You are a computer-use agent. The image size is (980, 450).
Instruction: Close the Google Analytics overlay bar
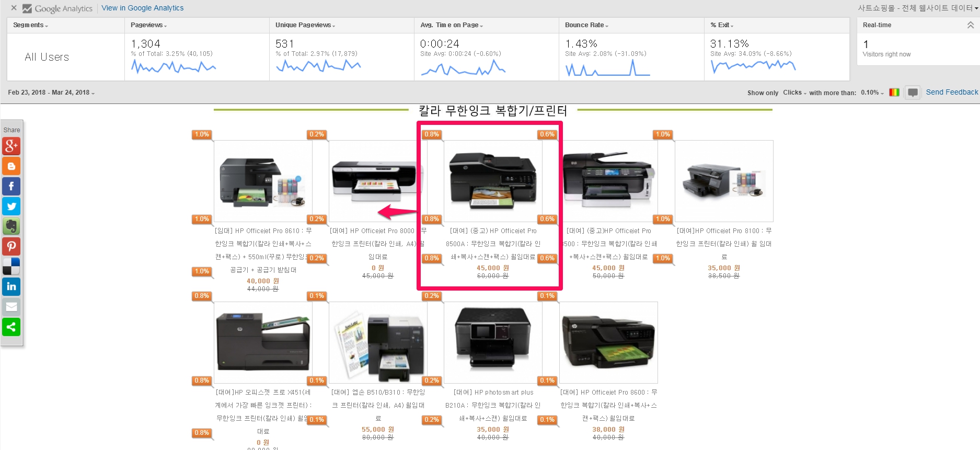(x=14, y=8)
